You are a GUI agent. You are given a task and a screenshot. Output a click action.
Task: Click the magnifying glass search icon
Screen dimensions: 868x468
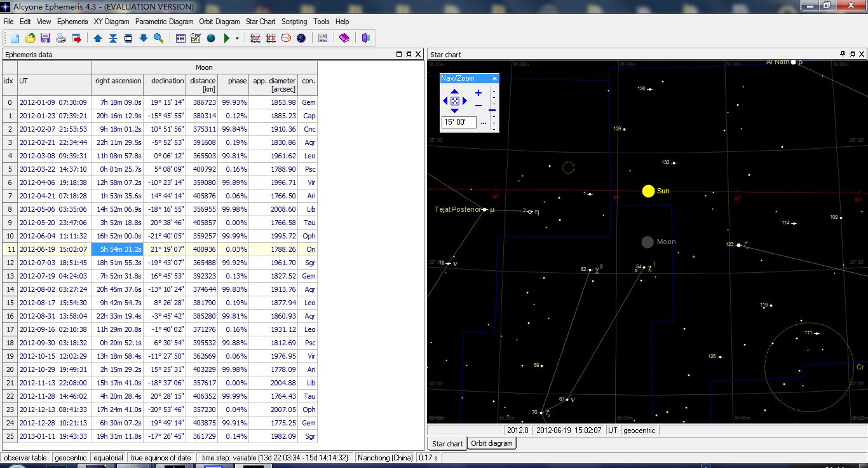(158, 38)
